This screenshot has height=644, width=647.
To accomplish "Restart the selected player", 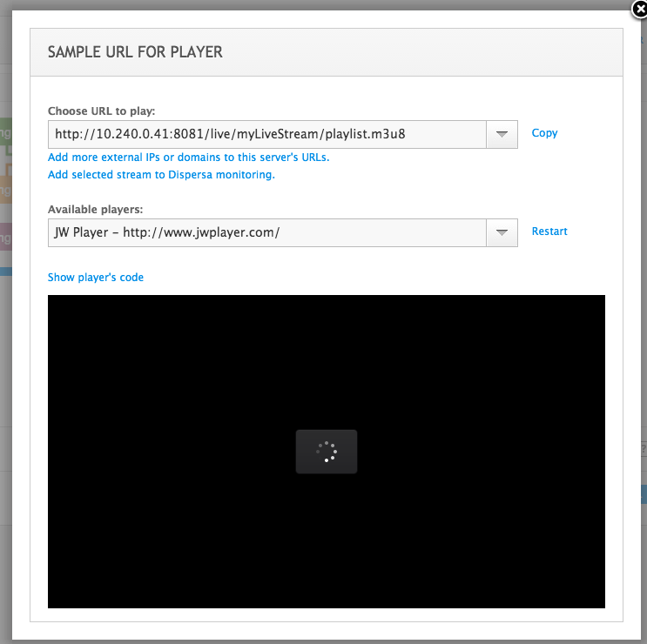I will tap(549, 231).
